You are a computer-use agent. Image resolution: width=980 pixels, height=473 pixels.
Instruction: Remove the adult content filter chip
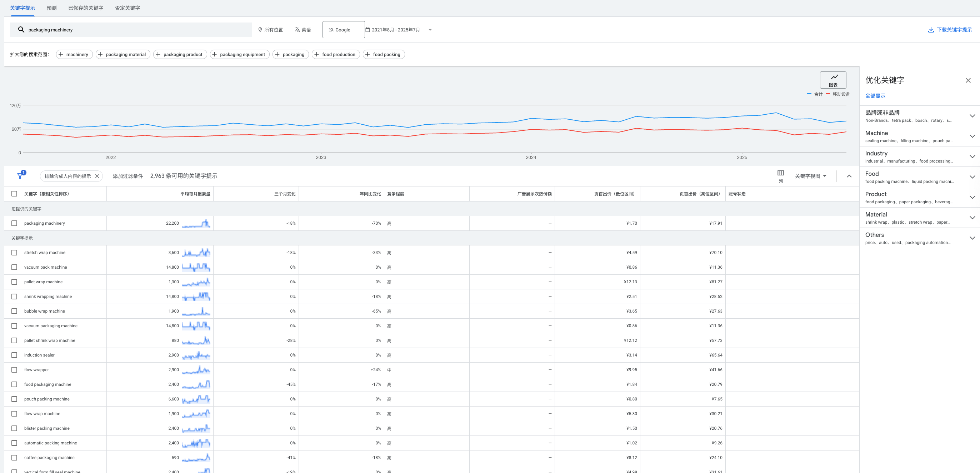click(97, 176)
